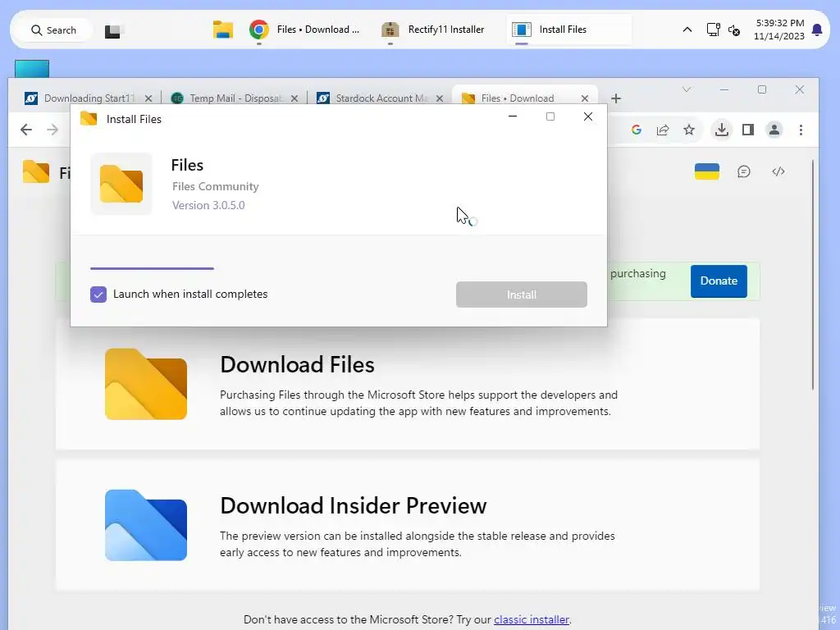The width and height of the screenshot is (840, 630).
Task: Click the muted volume tray icon
Action: [734, 30]
